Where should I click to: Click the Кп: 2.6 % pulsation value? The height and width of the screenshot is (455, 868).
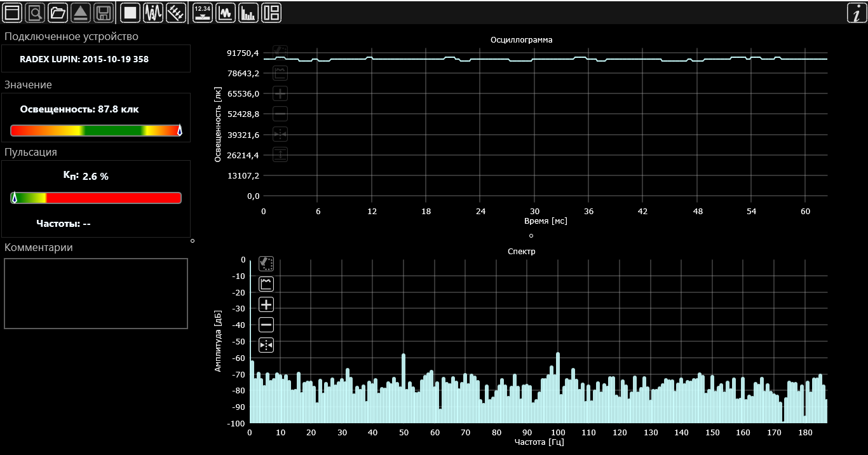(86, 176)
